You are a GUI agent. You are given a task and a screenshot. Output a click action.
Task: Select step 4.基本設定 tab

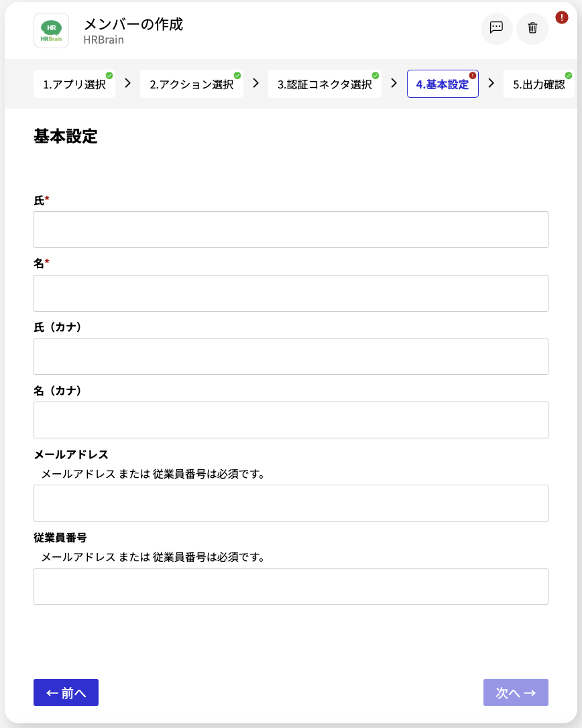(x=443, y=84)
